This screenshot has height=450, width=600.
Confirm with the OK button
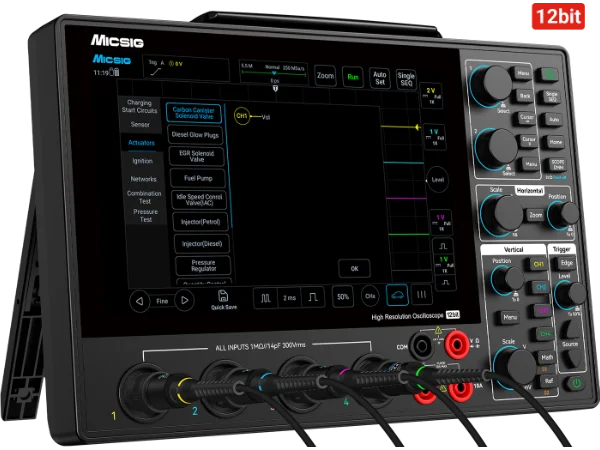[x=354, y=269]
